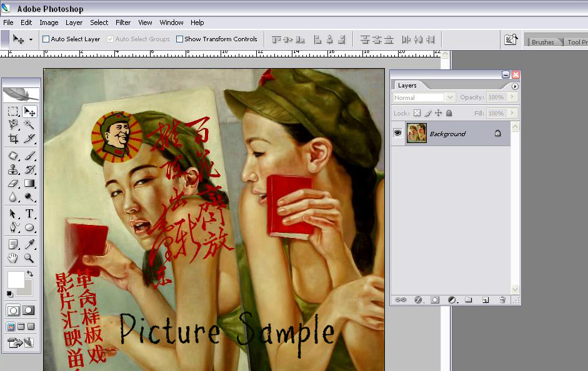Click the create new layer icon

486,300
